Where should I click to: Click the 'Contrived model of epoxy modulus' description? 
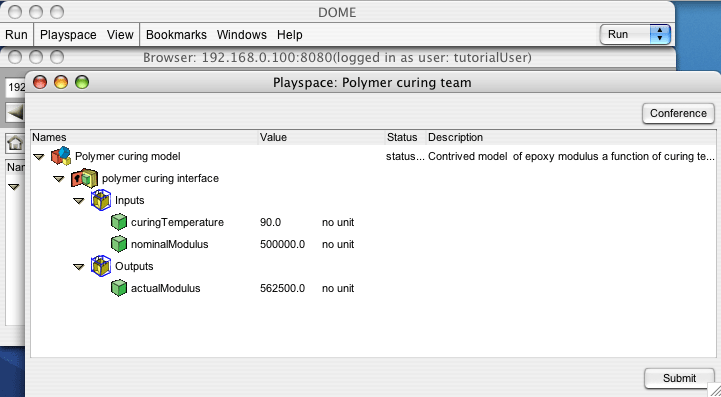tap(571, 156)
